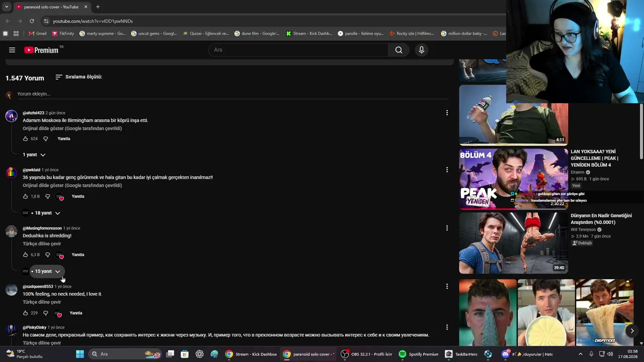644x362 pixels.
Task: Open the 'Stream - Kick Dashb...' bookmark
Action: point(309,34)
